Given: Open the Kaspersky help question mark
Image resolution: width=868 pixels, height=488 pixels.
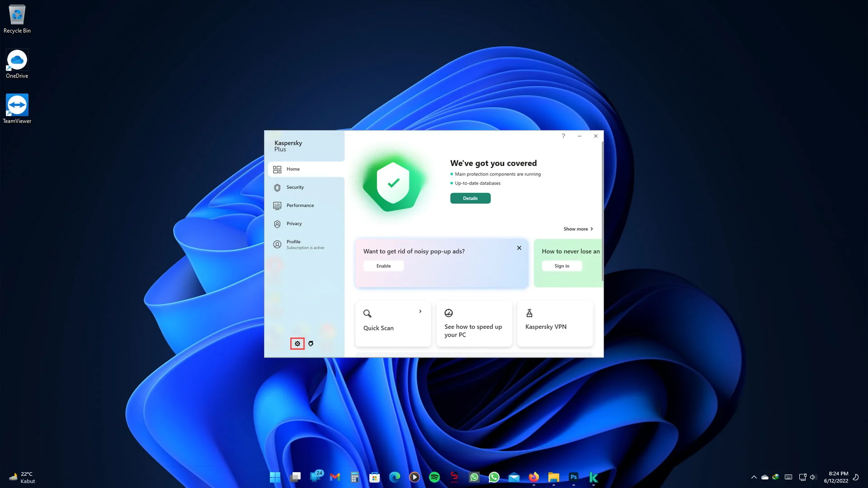Looking at the screenshot, I should tap(563, 136).
